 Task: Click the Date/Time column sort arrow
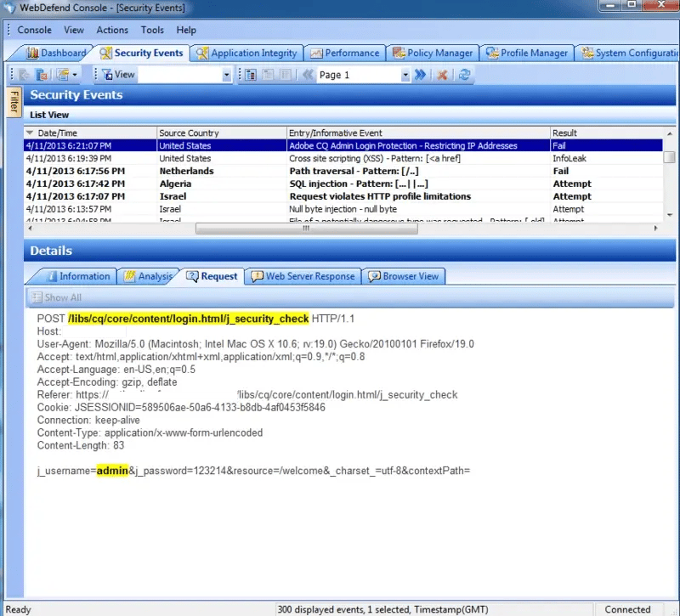31,133
